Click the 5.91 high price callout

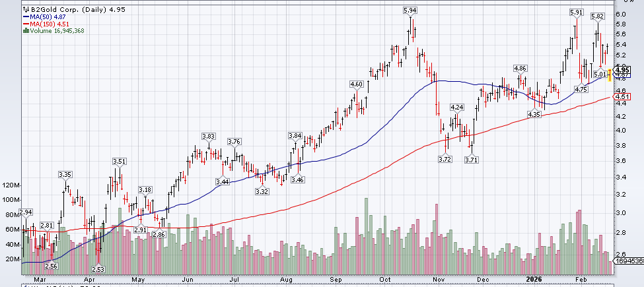point(577,12)
